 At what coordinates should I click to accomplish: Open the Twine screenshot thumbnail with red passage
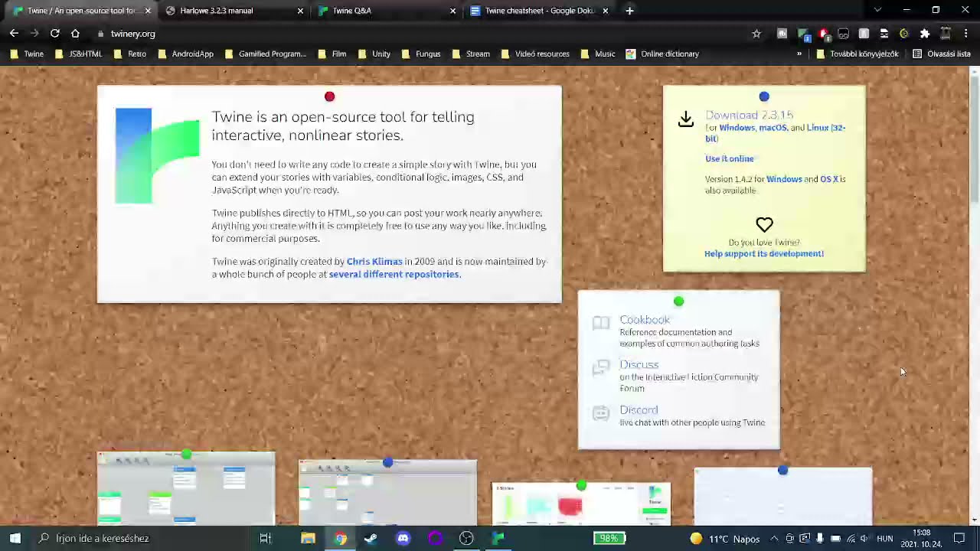pyautogui.click(x=581, y=504)
